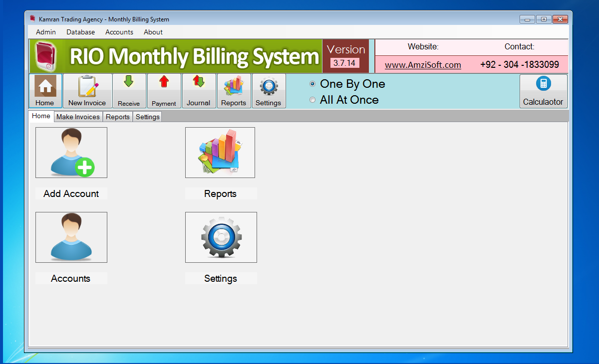Image resolution: width=599 pixels, height=364 pixels.
Task: Click the Reports bar chart tile
Action: tap(220, 153)
